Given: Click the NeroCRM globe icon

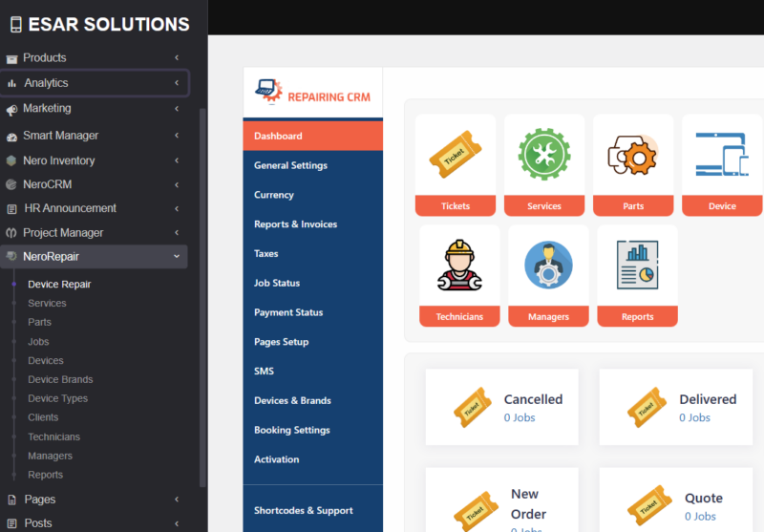Looking at the screenshot, I should pyautogui.click(x=11, y=184).
